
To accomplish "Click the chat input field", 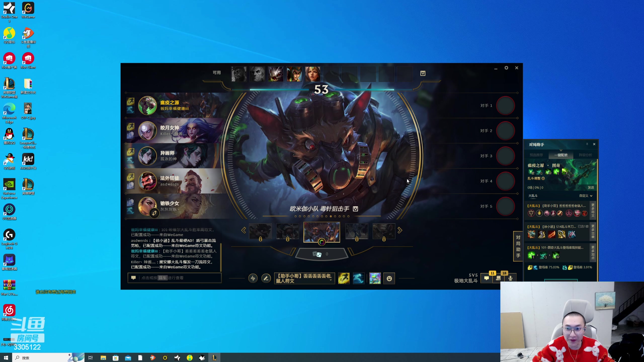I will pyautogui.click(x=175, y=278).
